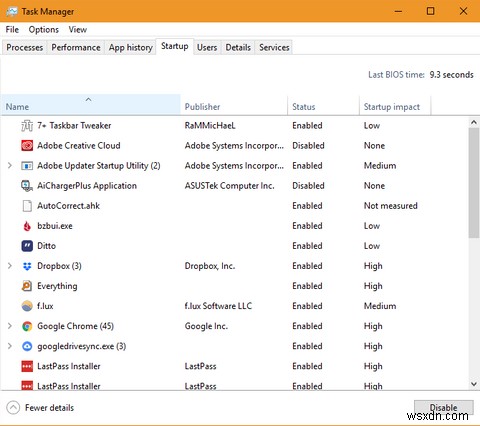Click Medium impact of f.lux row
The image size is (480, 426).
coord(380,306)
